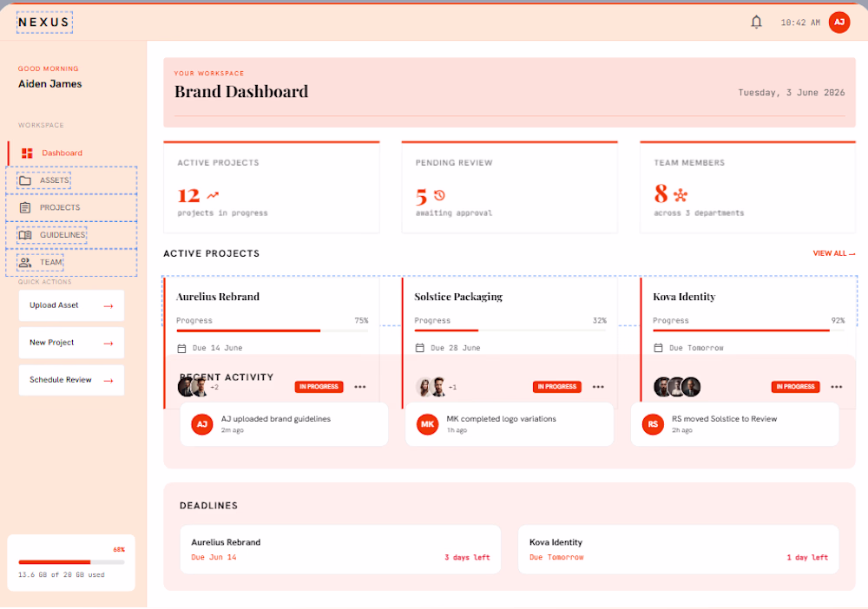
Task: Click member avatars on Kova Identity card
Action: [677, 387]
